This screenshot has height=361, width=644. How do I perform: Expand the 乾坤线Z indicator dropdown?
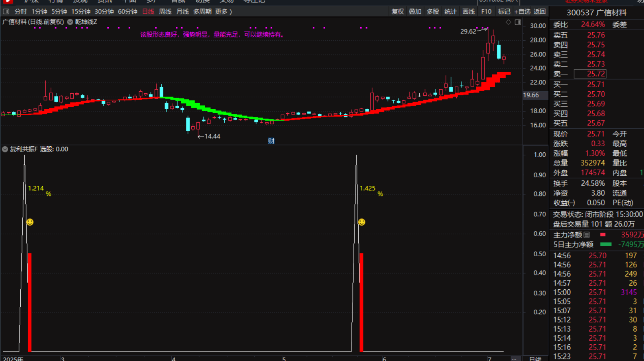tap(70, 22)
